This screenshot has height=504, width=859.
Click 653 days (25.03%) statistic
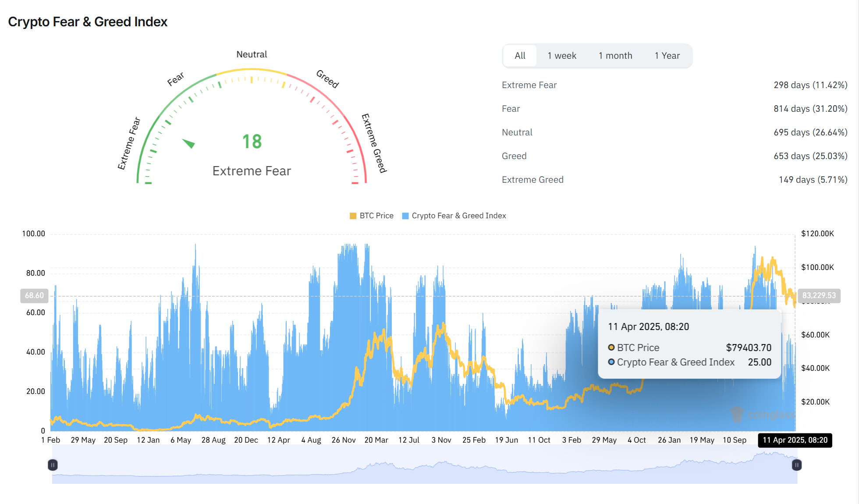pos(810,156)
